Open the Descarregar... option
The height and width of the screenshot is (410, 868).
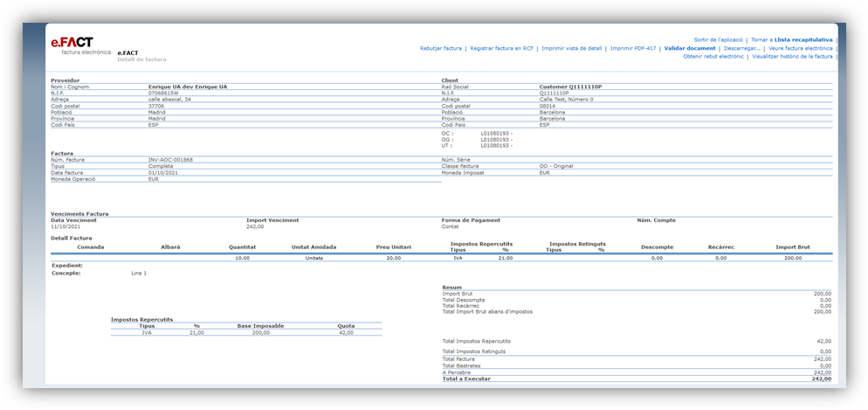pyautogui.click(x=741, y=48)
